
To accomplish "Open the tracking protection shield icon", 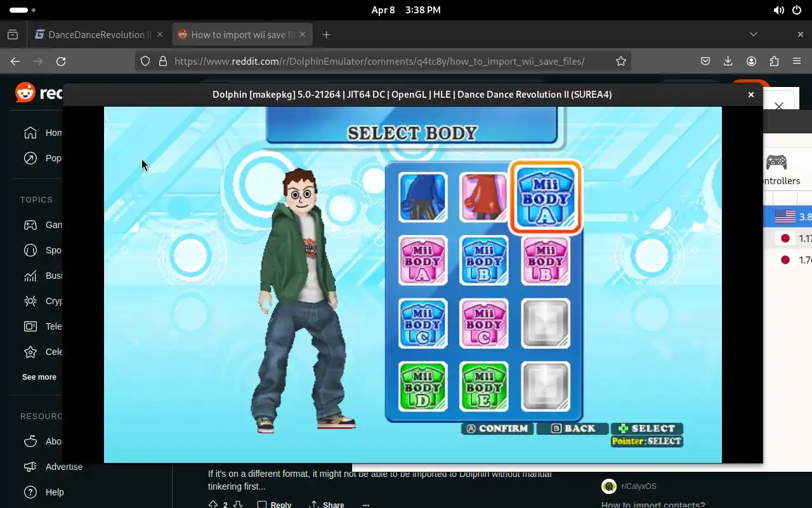I will 145,61.
